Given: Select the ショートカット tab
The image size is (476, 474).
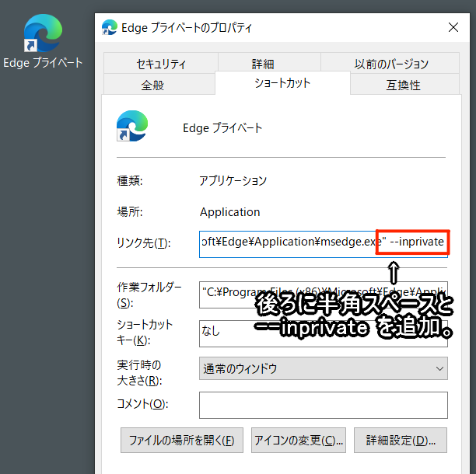Looking at the screenshot, I should point(282,83).
